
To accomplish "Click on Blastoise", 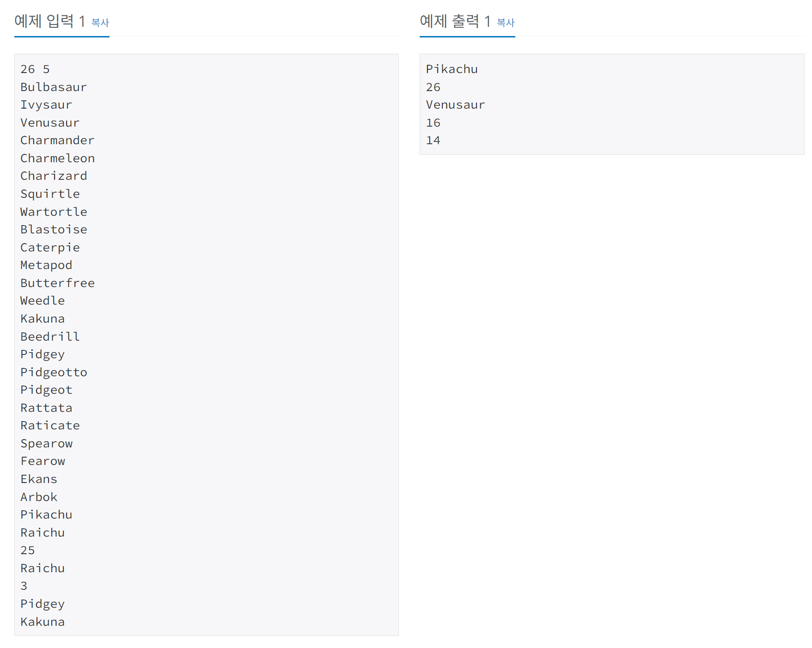I will point(54,230).
